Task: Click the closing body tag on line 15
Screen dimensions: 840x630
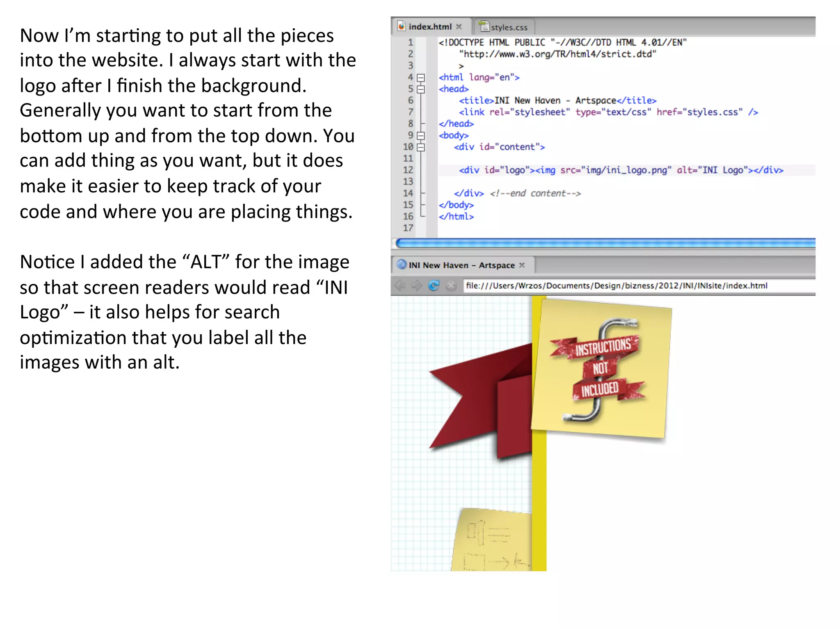Action: tap(456, 205)
